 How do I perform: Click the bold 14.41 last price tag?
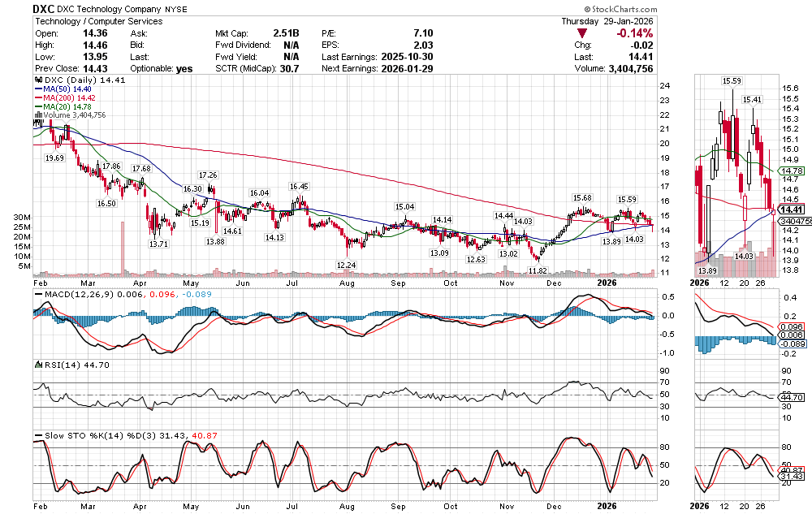tap(791, 209)
